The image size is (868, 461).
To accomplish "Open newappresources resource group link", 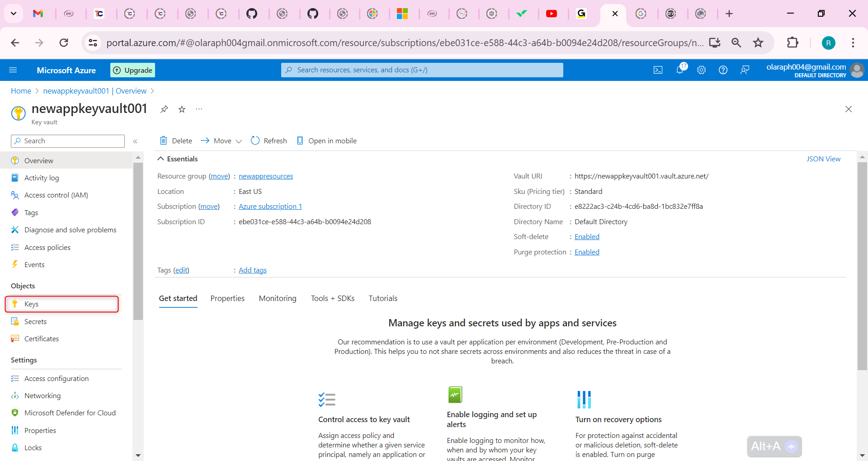I will (266, 176).
